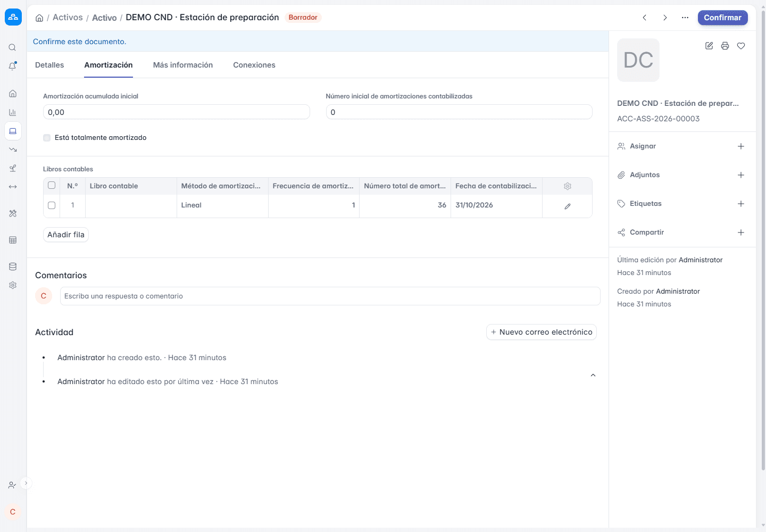Switch to the Conexiones tab
This screenshot has height=532, width=766.
pos(254,65)
